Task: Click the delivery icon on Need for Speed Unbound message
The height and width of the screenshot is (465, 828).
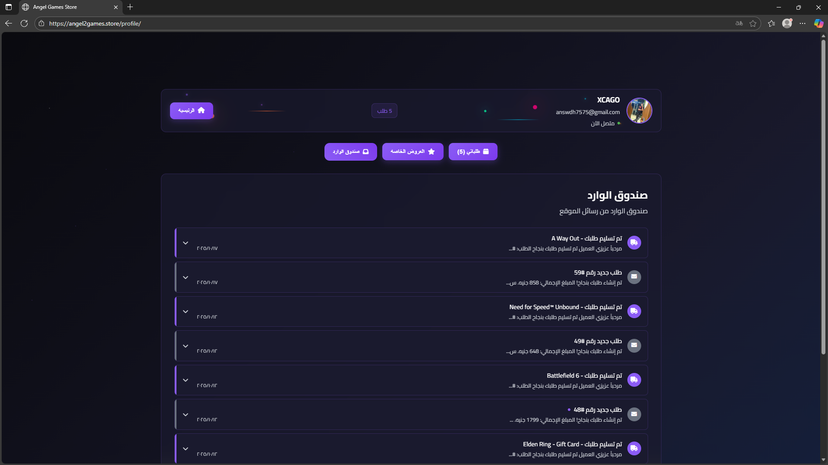Action: pos(634,311)
